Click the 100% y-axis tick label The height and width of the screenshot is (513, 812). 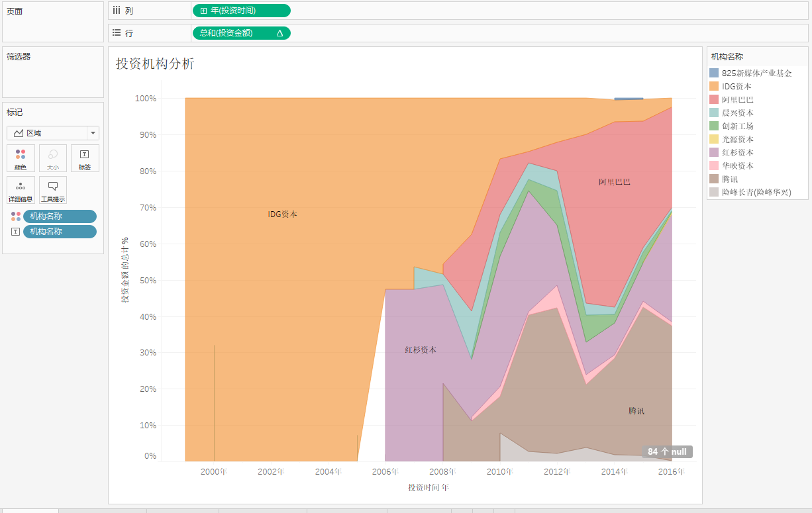(x=146, y=99)
